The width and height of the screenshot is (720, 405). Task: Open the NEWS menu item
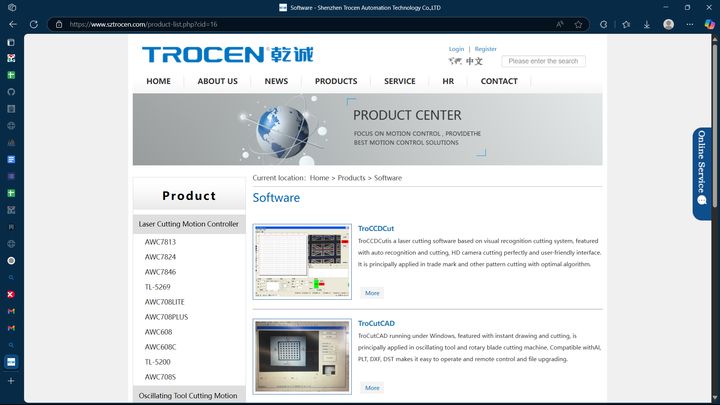click(x=276, y=81)
